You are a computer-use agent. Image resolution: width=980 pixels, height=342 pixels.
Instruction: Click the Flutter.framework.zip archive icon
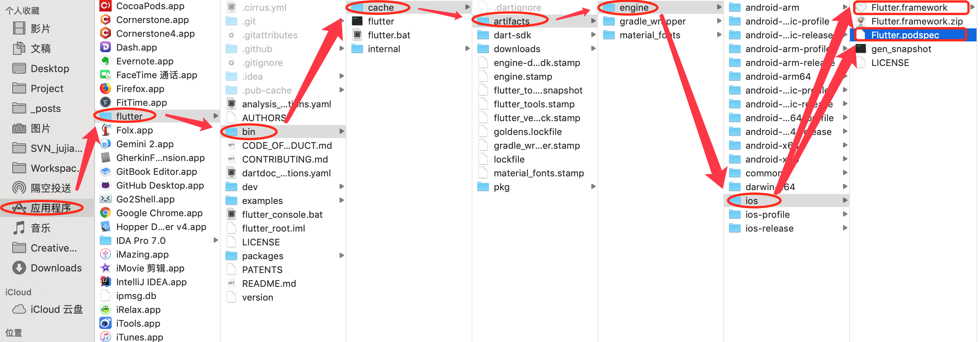point(861,21)
